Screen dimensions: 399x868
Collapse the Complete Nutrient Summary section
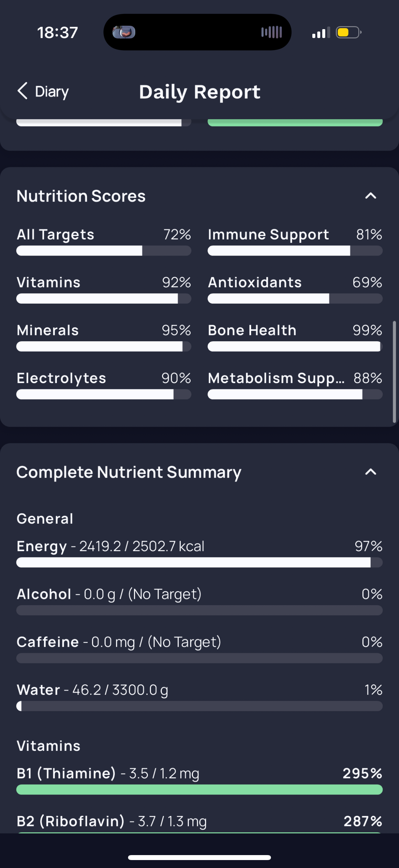tap(370, 472)
